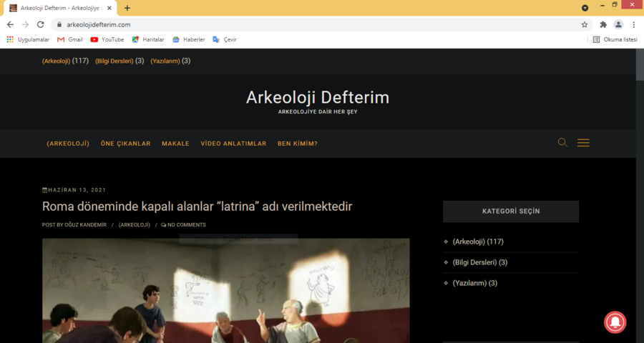
Task: Open MAKALE menu item
Action: coord(175,144)
